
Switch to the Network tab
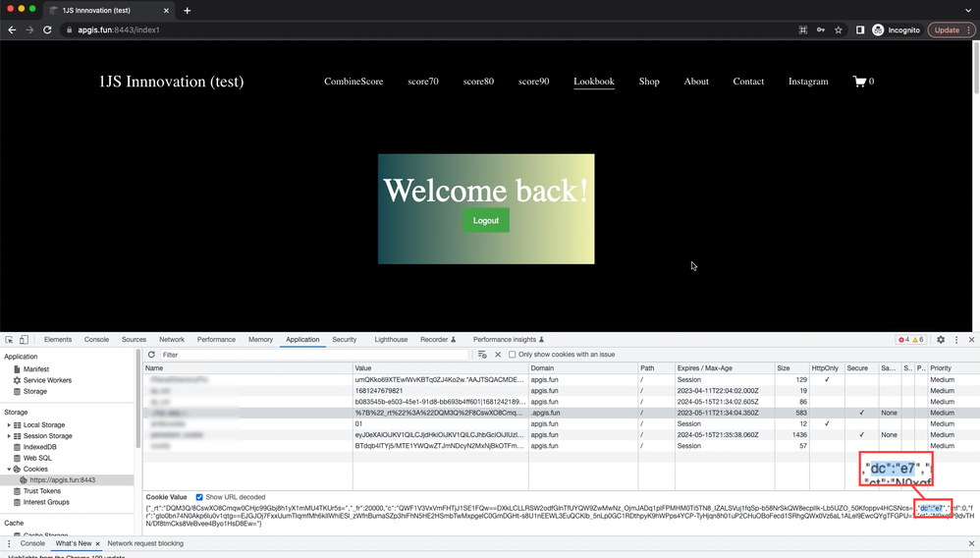pyautogui.click(x=172, y=340)
